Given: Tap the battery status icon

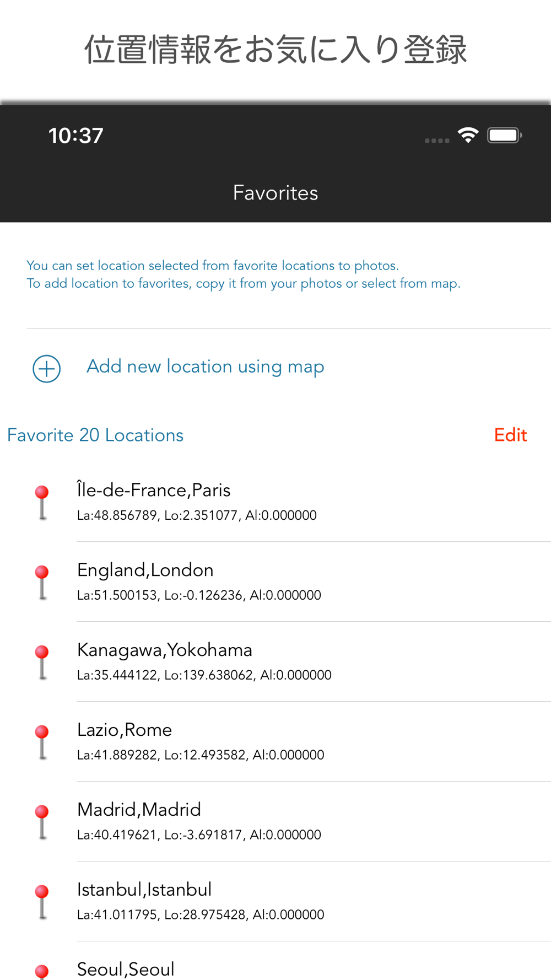Looking at the screenshot, I should point(504,135).
